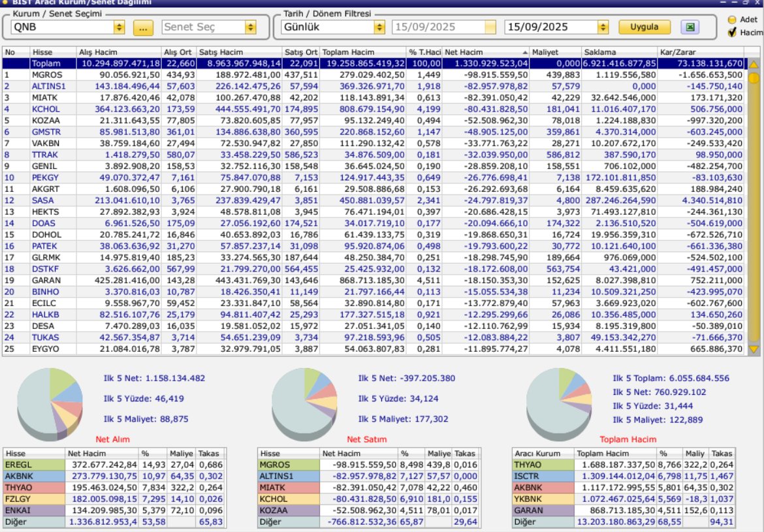Open the Senet Seç dropdown

251,27
